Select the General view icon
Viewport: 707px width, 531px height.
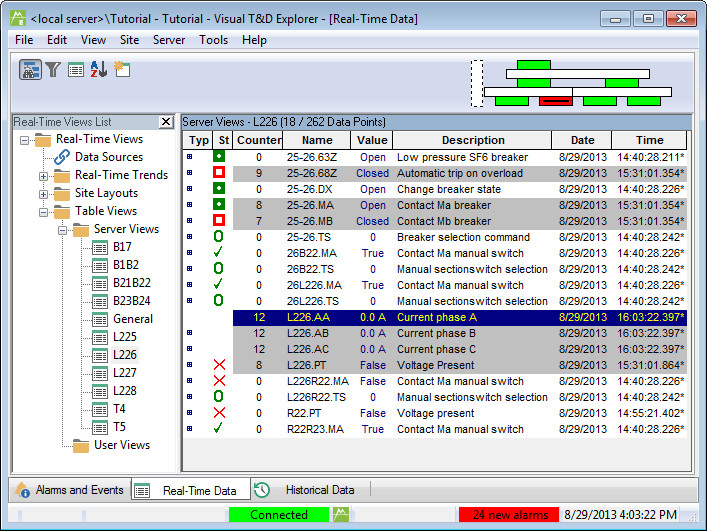[100, 320]
